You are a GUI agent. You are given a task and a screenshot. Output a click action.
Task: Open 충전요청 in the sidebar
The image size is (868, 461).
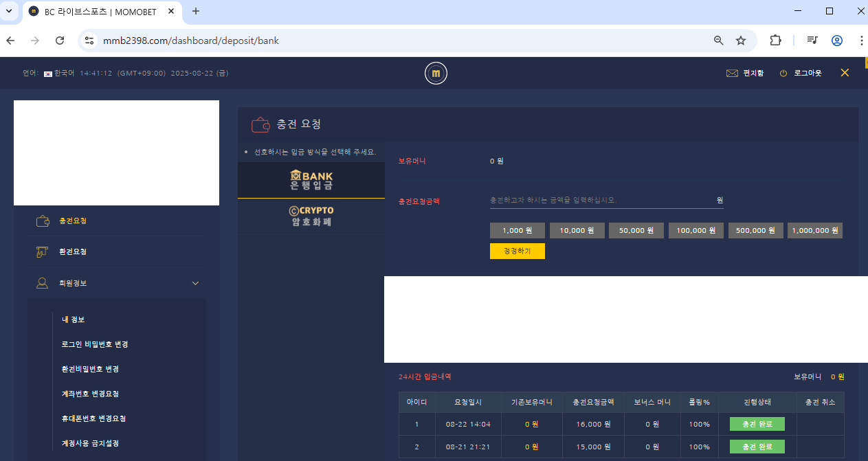[72, 221]
